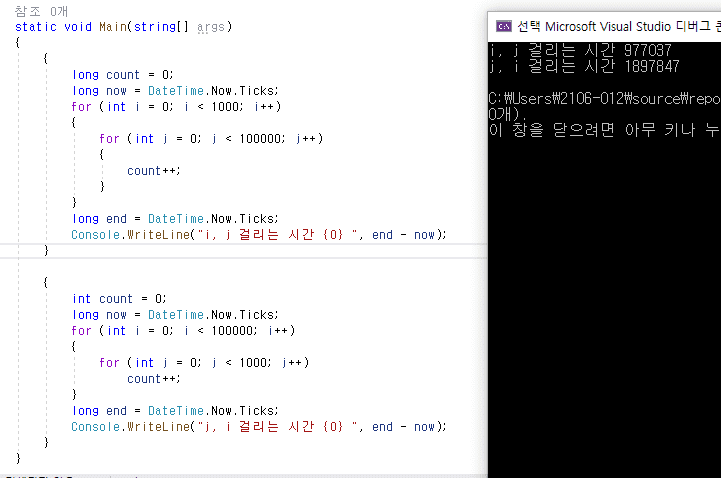Click the console window icon in title bar
Viewport: 721px width, 478px height.
(x=504, y=27)
